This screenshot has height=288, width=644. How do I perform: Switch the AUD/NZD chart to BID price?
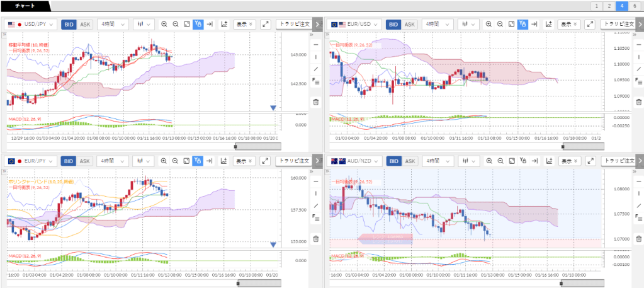click(393, 161)
